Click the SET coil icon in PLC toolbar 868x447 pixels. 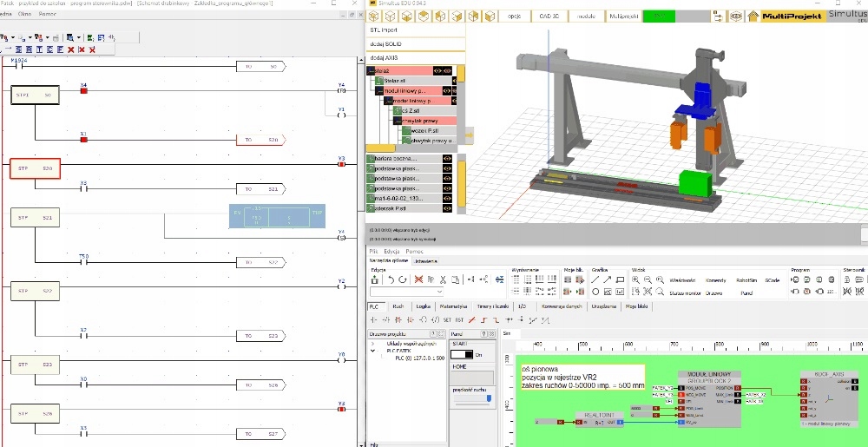coord(447,319)
